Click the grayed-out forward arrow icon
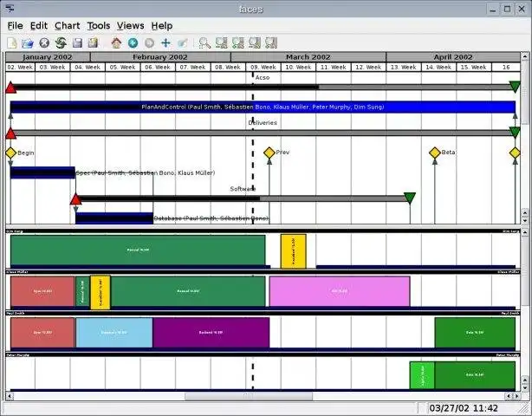Image resolution: width=532 pixels, height=416 pixels. (x=149, y=43)
